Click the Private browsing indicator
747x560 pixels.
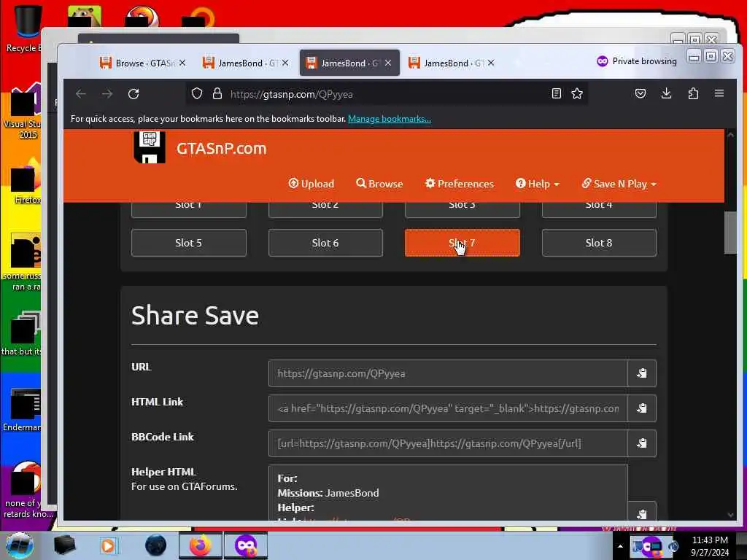(636, 61)
